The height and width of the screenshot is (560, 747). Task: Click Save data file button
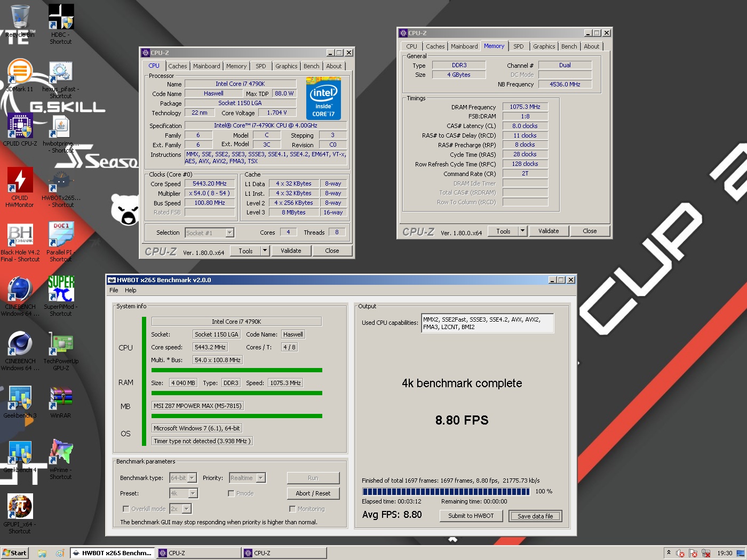point(535,516)
